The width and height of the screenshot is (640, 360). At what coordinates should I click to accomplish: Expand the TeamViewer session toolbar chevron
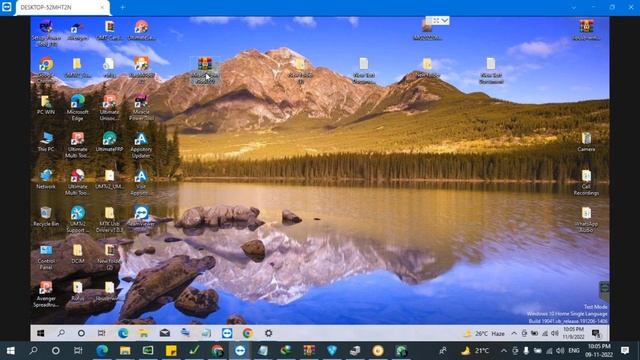[444, 20]
